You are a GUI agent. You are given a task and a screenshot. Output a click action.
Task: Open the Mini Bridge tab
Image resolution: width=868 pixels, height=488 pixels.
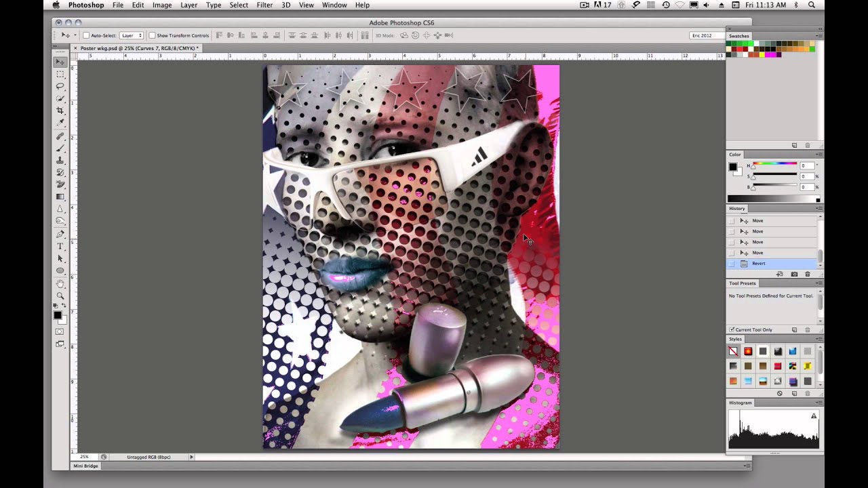[x=85, y=466]
